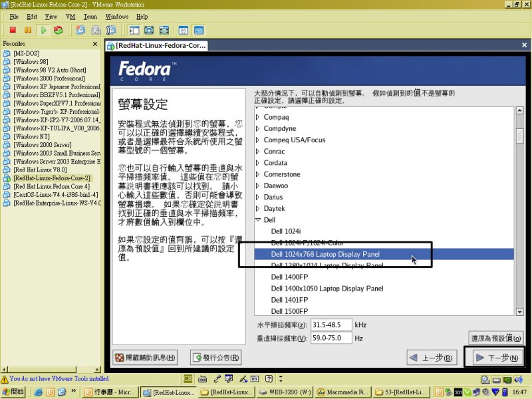Reset the virtual machine using the red-green arrows icon
Viewport: 532px width, 399px height.
tap(59, 30)
